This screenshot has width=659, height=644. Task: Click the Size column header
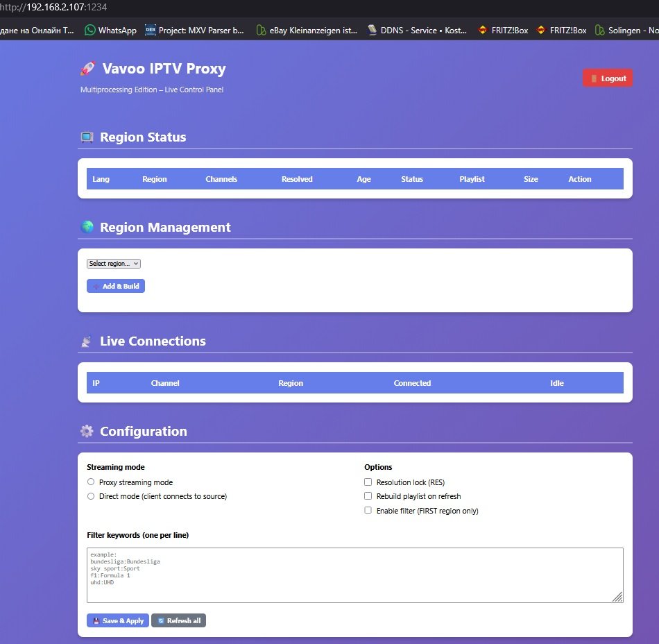pos(531,179)
